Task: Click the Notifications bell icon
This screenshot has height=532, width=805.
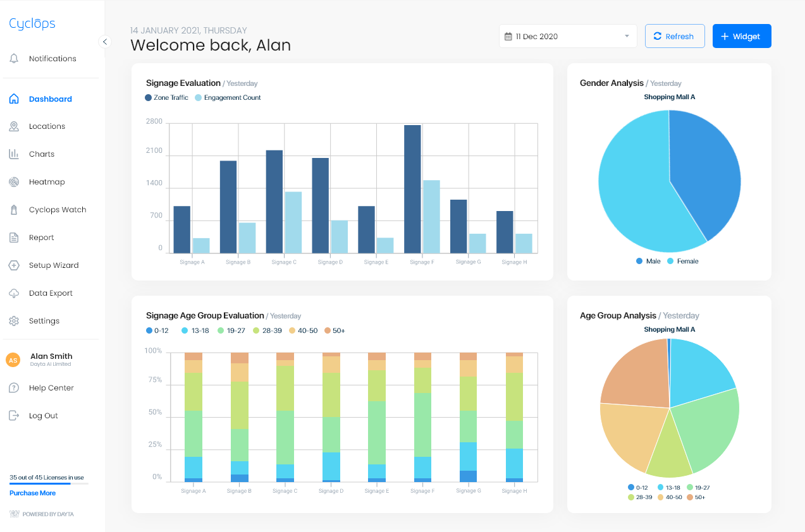Action: click(x=14, y=59)
